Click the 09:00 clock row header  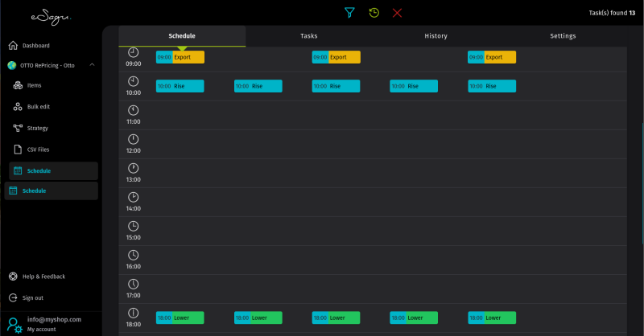pos(134,57)
